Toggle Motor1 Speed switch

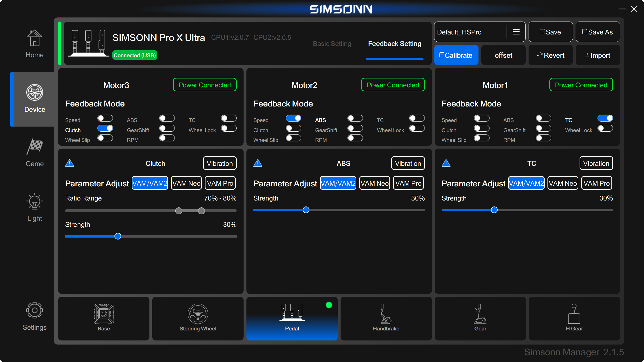click(482, 118)
